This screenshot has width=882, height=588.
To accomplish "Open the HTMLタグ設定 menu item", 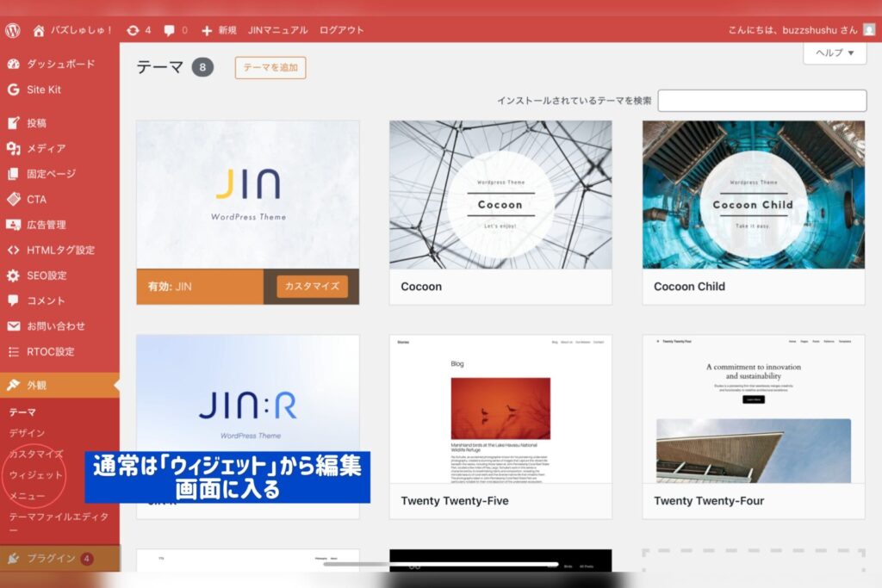I will [59, 251].
